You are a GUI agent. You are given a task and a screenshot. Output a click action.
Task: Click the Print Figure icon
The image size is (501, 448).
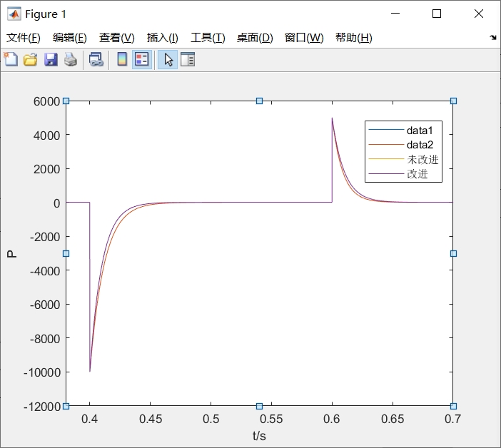click(70, 60)
